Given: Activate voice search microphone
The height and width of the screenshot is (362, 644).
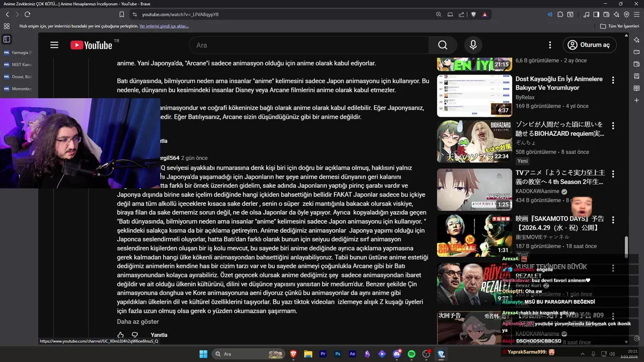Looking at the screenshot, I should point(473,45).
